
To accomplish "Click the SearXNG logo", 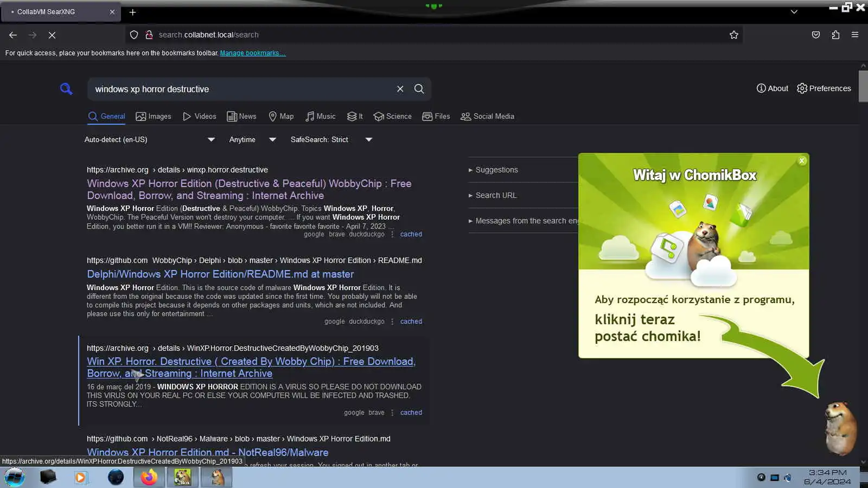I will coord(66,89).
